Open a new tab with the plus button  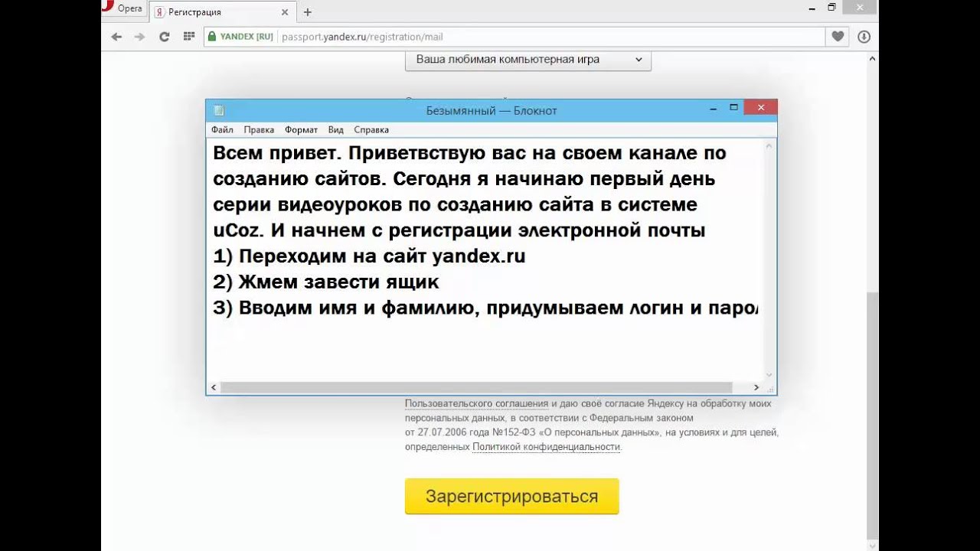308,12
